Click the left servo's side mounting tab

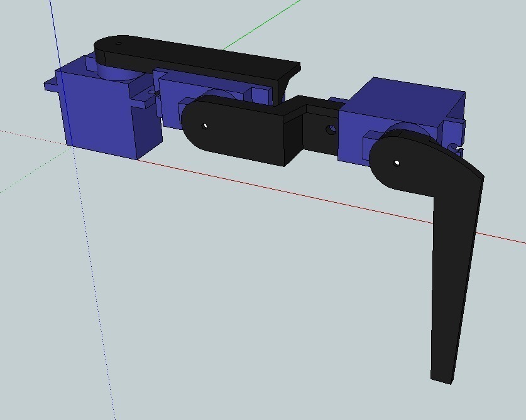point(50,85)
